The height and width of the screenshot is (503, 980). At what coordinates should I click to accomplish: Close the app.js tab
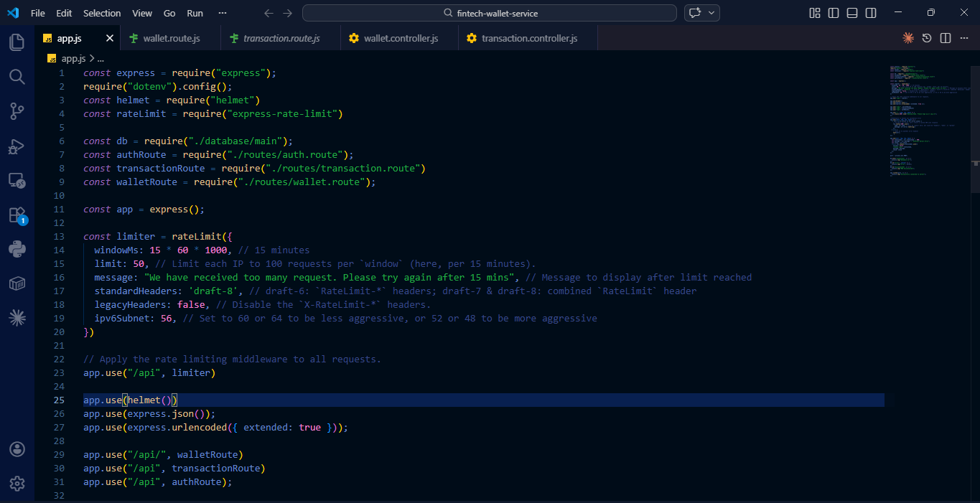(110, 38)
